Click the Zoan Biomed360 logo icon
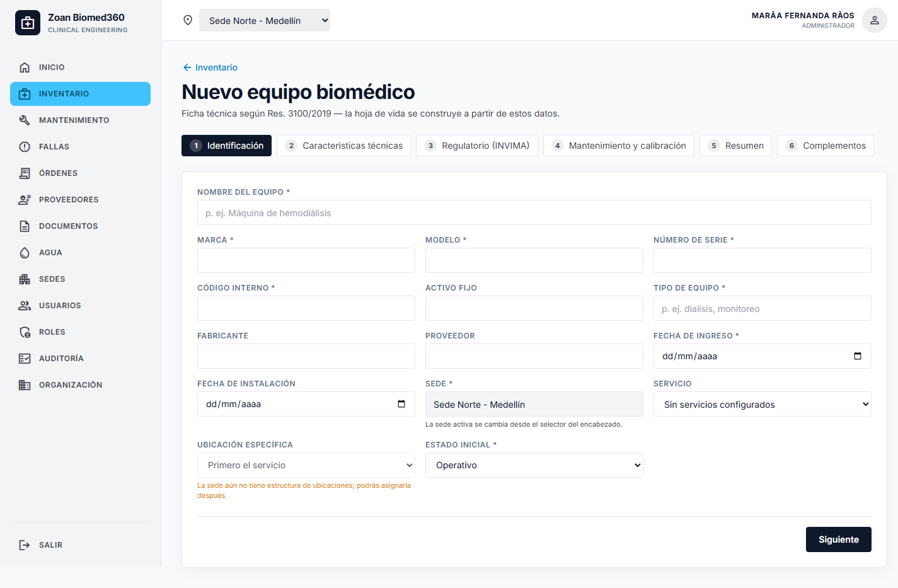898x588 pixels. (28, 23)
